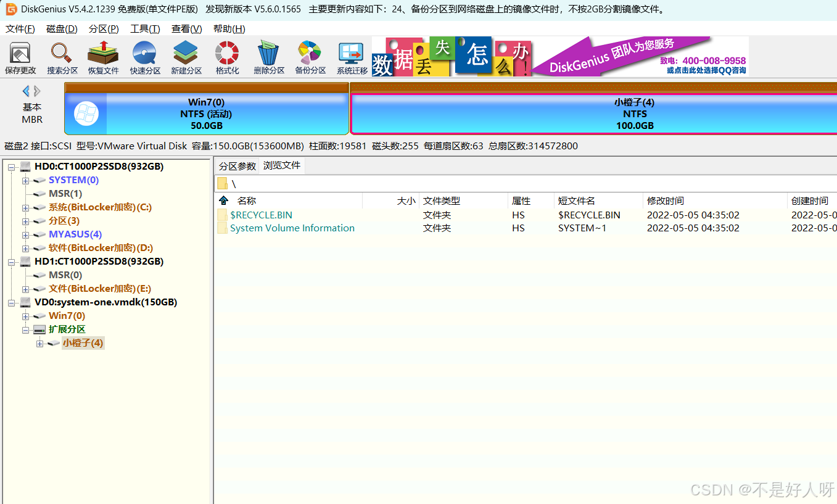Expand the Win7(0) node in tree
This screenshot has width=837, height=504.
26,316
